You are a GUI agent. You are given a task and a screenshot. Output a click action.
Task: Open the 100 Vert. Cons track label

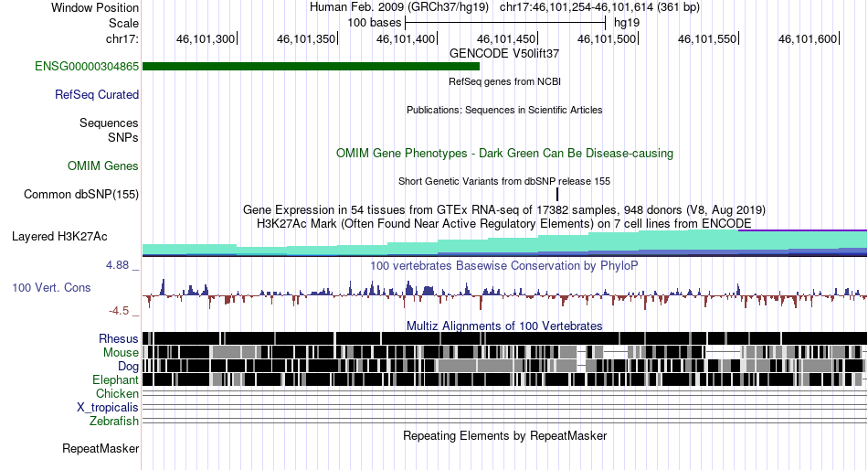coord(51,288)
